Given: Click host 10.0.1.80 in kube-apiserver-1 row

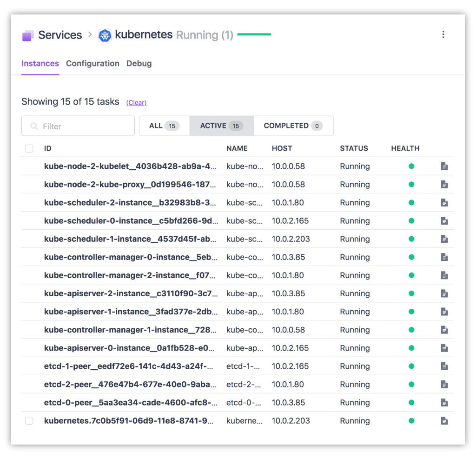Looking at the screenshot, I should pos(288,312).
